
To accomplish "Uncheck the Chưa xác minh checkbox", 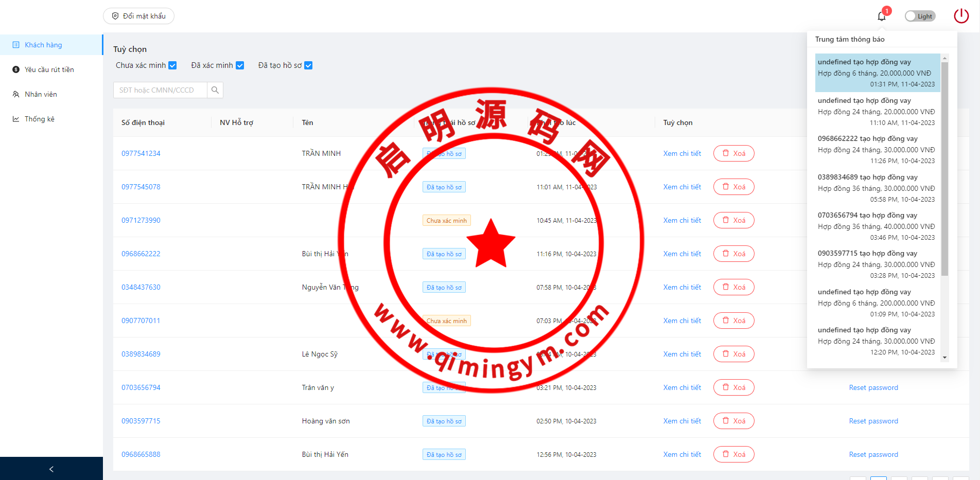I will point(173,65).
